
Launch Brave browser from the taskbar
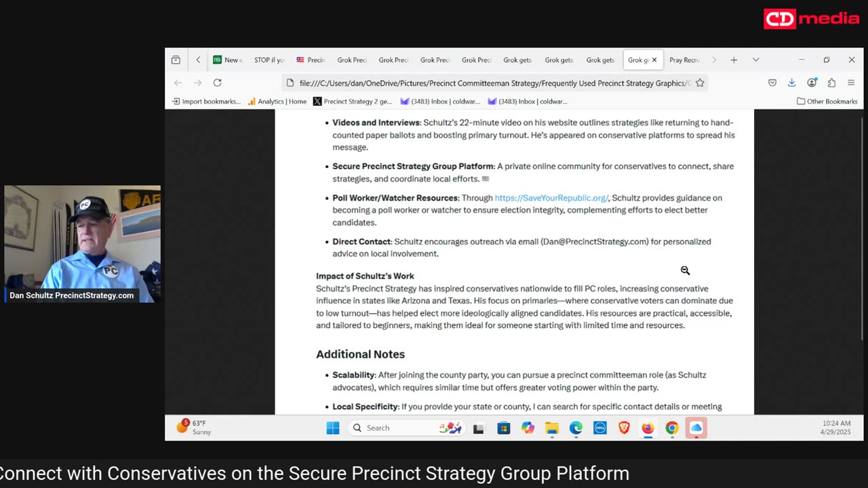point(624,428)
